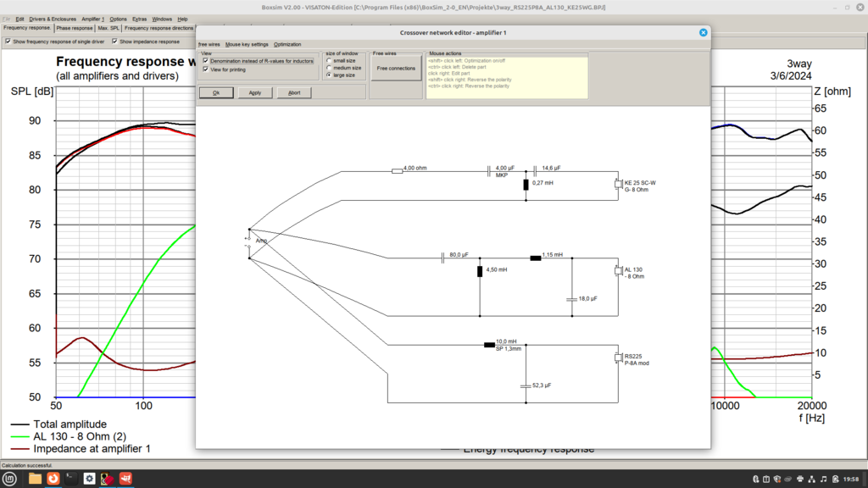Open the Mouse key settings menu

(247, 44)
